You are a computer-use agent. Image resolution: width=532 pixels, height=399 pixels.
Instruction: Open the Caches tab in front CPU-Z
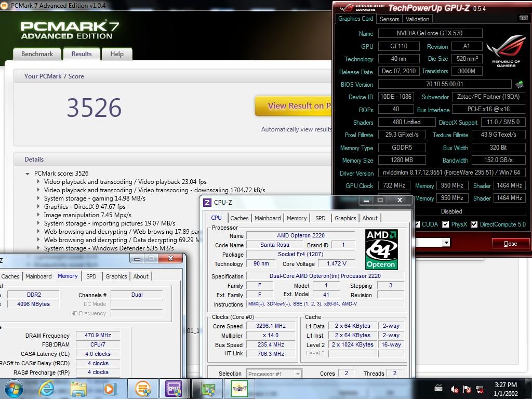pyautogui.click(x=239, y=218)
